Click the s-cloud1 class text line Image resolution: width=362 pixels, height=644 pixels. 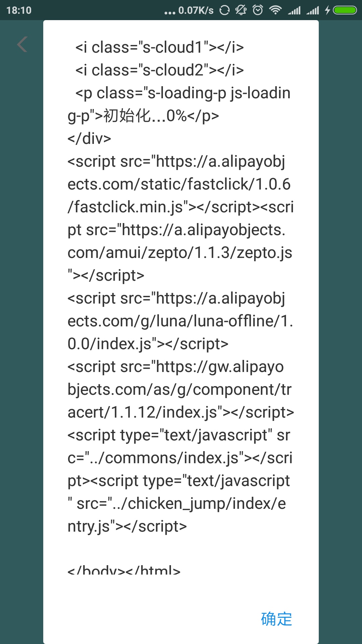click(160, 47)
